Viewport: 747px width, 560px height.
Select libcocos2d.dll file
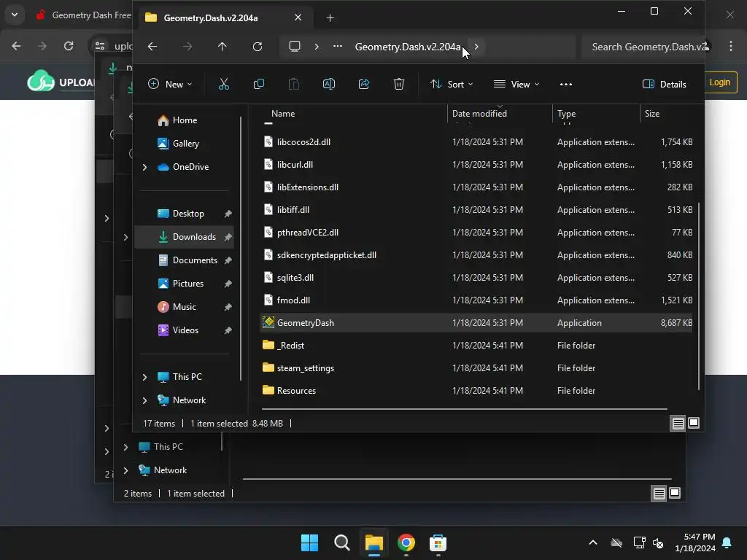point(476,142)
